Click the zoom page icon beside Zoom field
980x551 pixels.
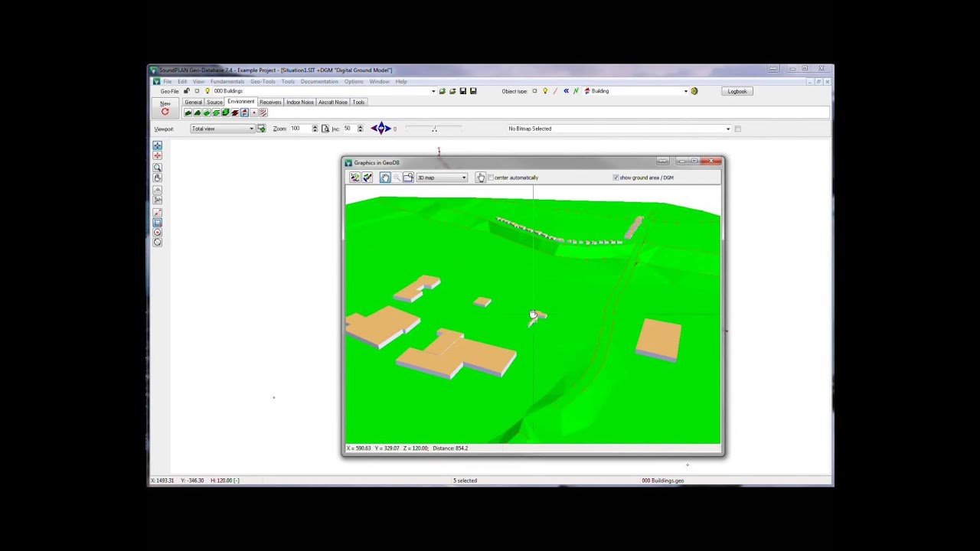(x=325, y=129)
